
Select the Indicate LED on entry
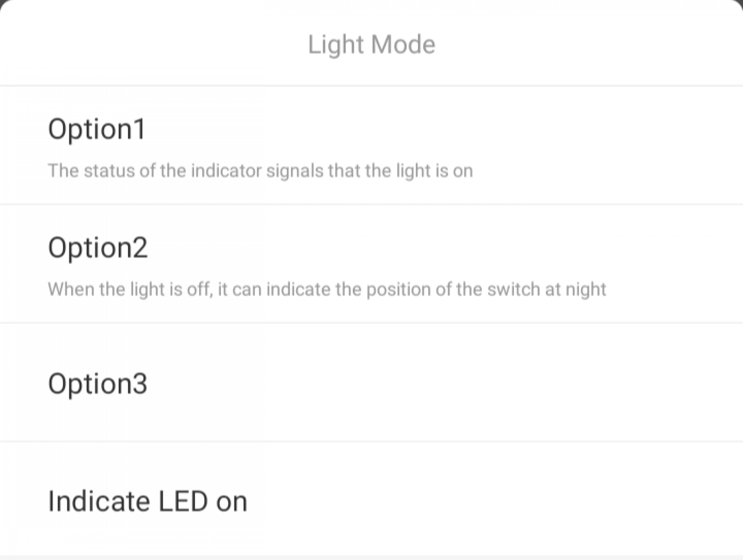pos(371,499)
